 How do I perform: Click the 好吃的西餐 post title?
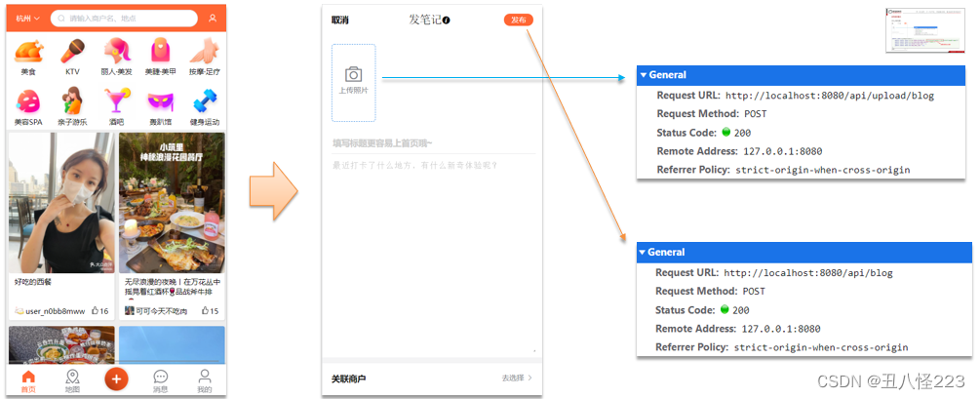click(33, 282)
